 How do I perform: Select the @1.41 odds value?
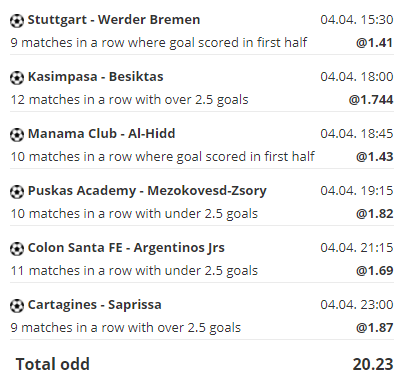[x=375, y=43]
